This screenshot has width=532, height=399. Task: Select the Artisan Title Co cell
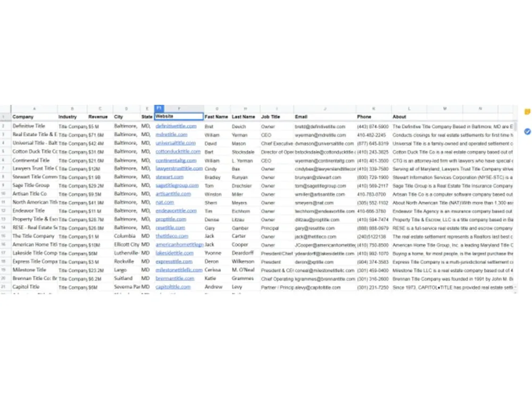[34, 194]
